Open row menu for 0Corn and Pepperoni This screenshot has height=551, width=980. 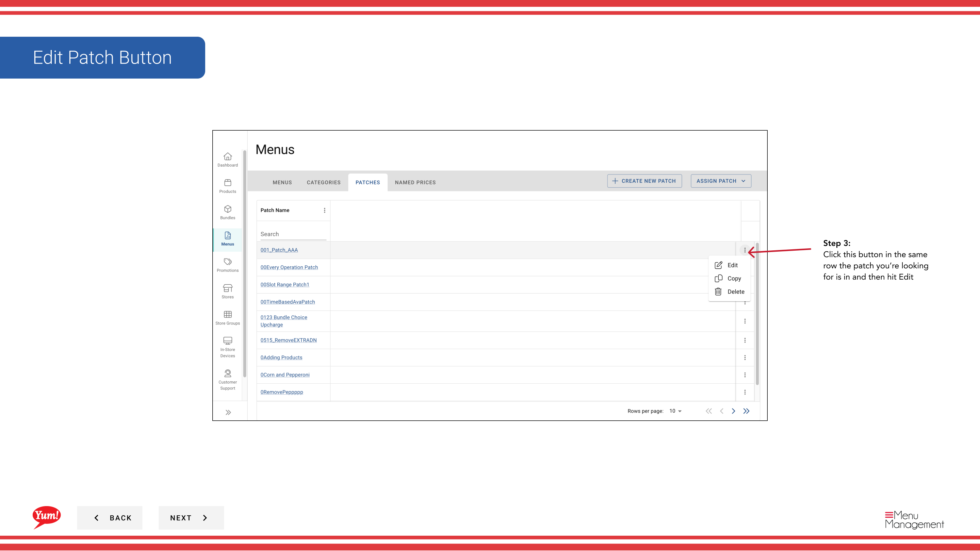(745, 375)
